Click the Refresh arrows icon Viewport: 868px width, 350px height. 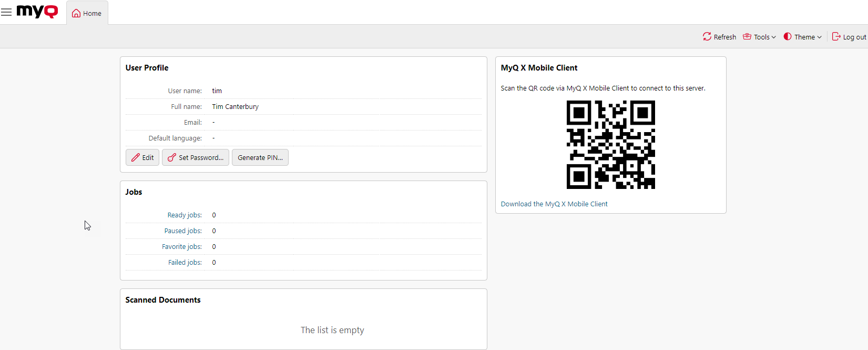(707, 36)
